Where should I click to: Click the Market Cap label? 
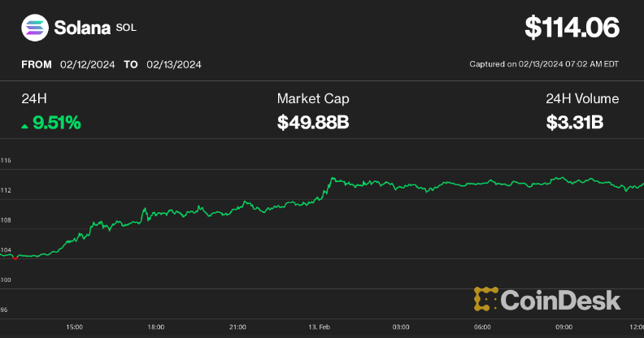313,98
